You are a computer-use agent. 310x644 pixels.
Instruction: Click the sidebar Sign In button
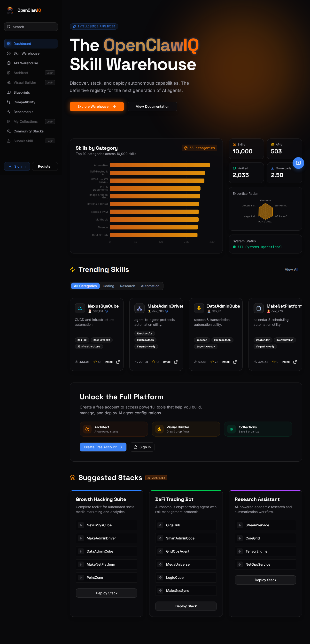tap(17, 166)
